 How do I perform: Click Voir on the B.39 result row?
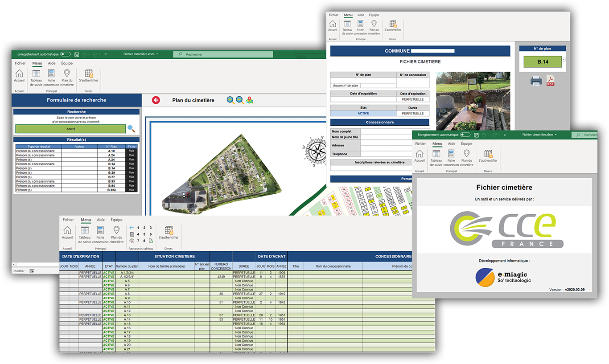pyautogui.click(x=132, y=173)
